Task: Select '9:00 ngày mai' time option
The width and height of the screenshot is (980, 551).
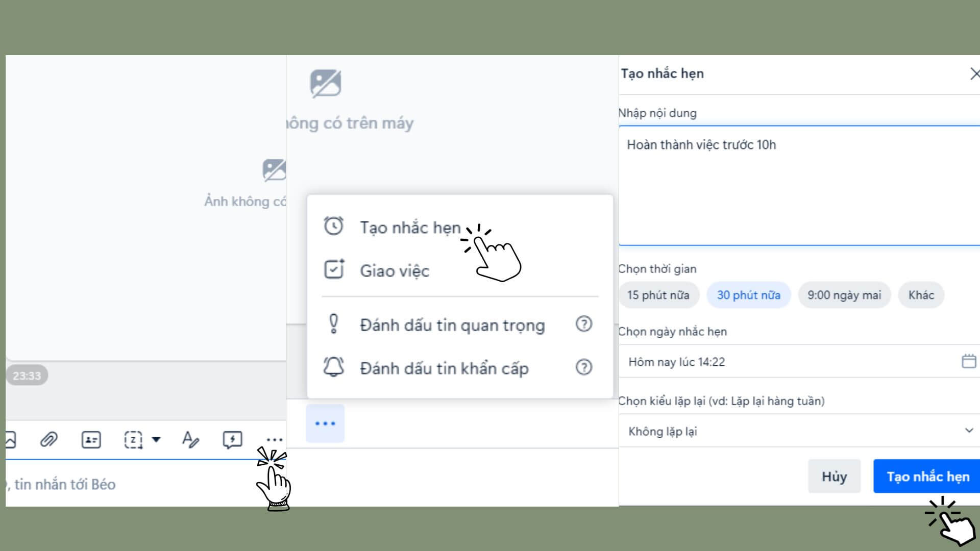Action: [x=844, y=295]
